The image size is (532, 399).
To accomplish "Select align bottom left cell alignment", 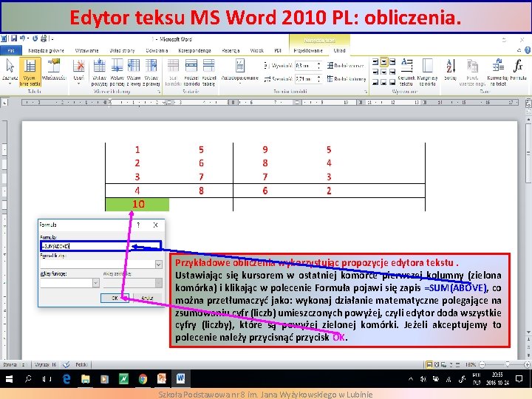I will click(x=375, y=81).
